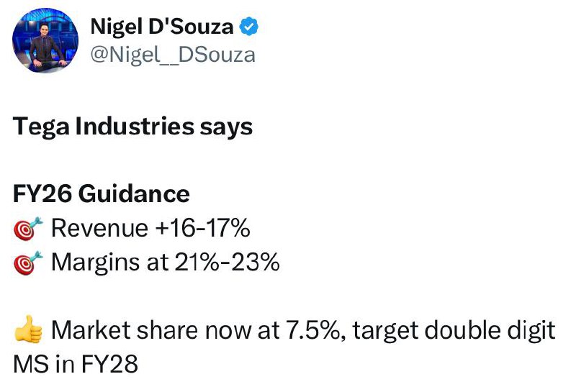
Task: Click the word 'Guidance' in the heading
Action: (134, 193)
